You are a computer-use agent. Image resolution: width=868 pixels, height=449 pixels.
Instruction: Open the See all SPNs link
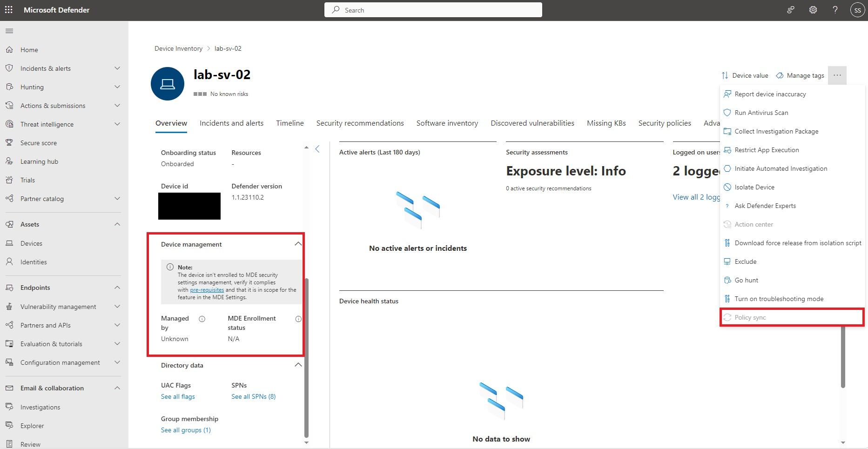coord(253,396)
